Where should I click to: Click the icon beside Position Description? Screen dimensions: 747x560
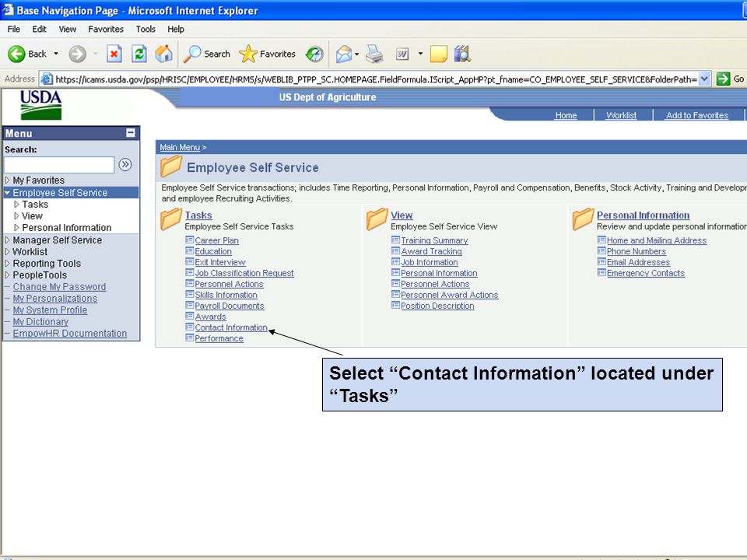[x=395, y=305]
